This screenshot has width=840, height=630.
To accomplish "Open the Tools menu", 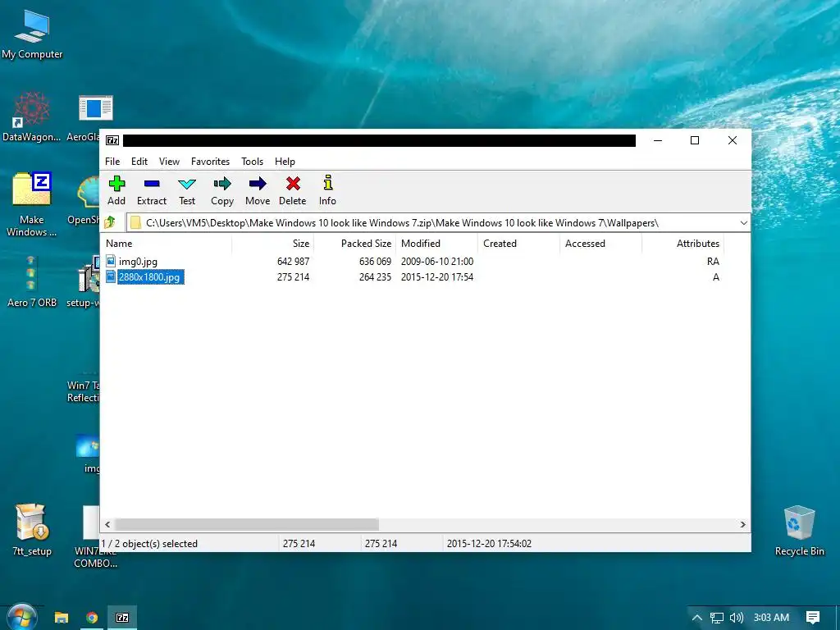I will pos(253,162).
